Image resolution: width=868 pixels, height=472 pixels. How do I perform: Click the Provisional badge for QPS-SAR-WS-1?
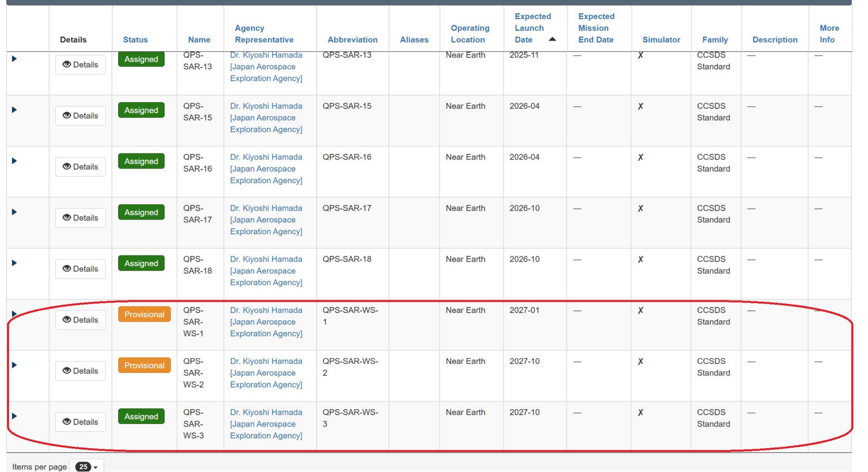click(x=144, y=314)
